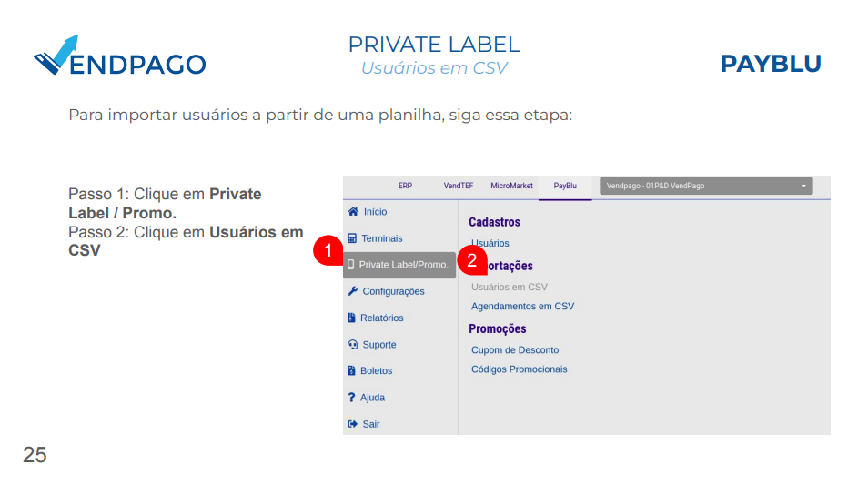
Task: Click the wrench icon for Configurações
Action: pos(353,290)
